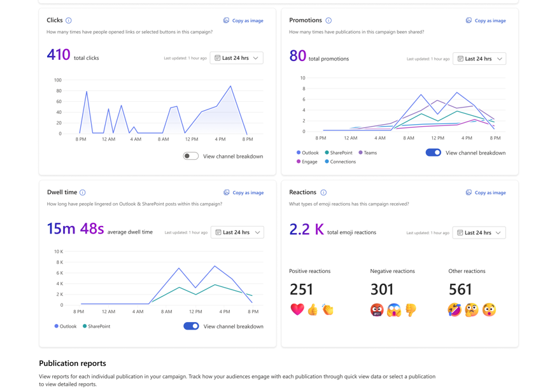This screenshot has width=550, height=392.
Task: Click the heart emoji under Positive reactions
Action: [297, 310]
